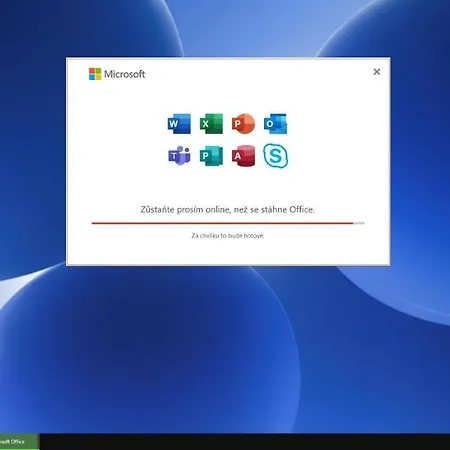Image resolution: width=450 pixels, height=450 pixels.
Task: Select the purple Teams icon
Action: (179, 156)
